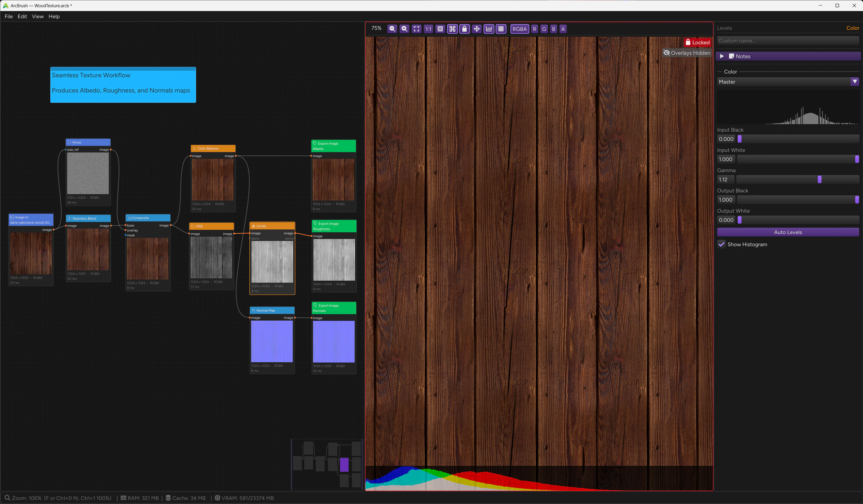
Task: Toggle the R channel display
Action: [x=534, y=29]
